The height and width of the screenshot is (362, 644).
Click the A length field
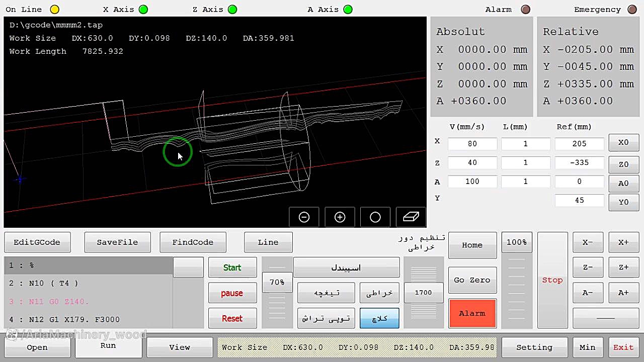click(526, 182)
